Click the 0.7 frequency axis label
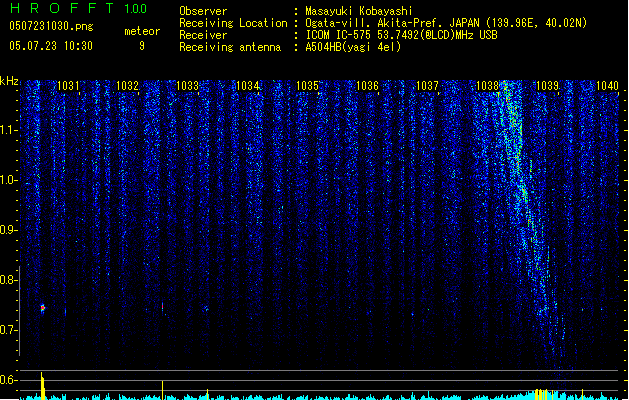This screenshot has width=629, height=400. point(9,330)
